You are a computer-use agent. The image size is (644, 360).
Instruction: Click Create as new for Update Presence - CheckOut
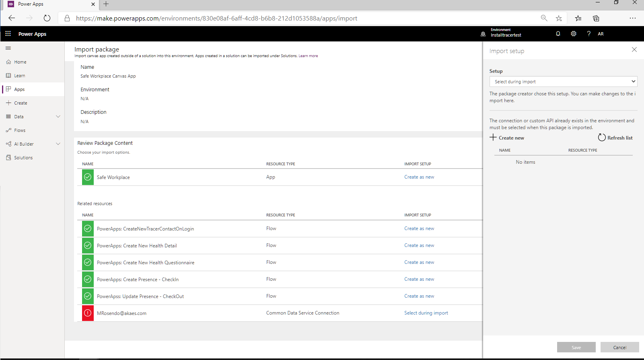pyautogui.click(x=419, y=296)
